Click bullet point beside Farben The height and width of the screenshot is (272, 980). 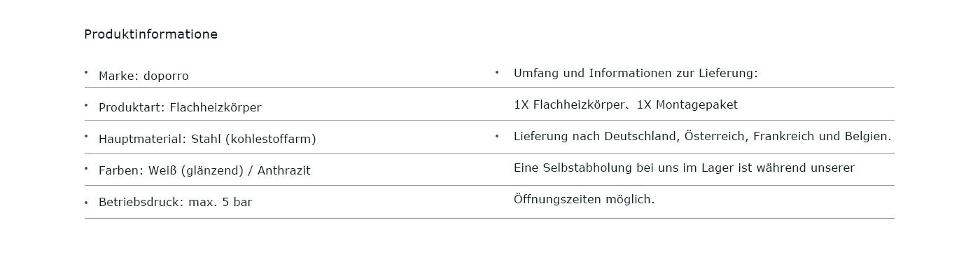[86, 168]
